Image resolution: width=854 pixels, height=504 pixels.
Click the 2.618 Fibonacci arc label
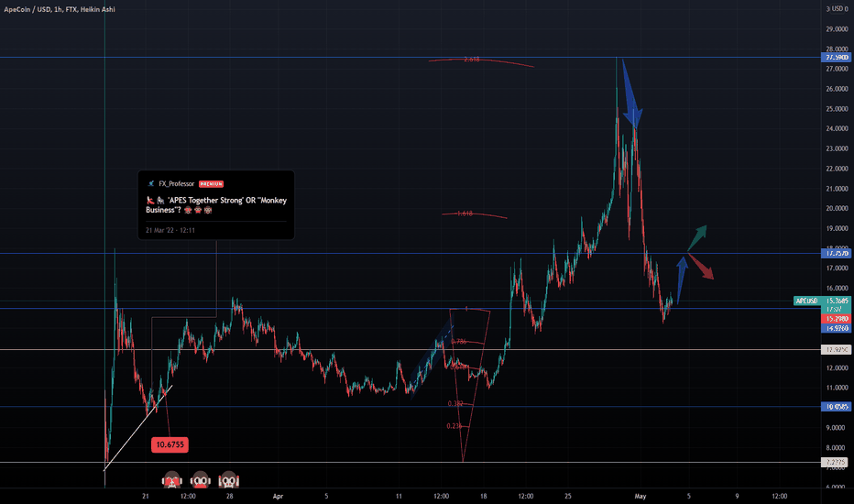[x=472, y=60]
